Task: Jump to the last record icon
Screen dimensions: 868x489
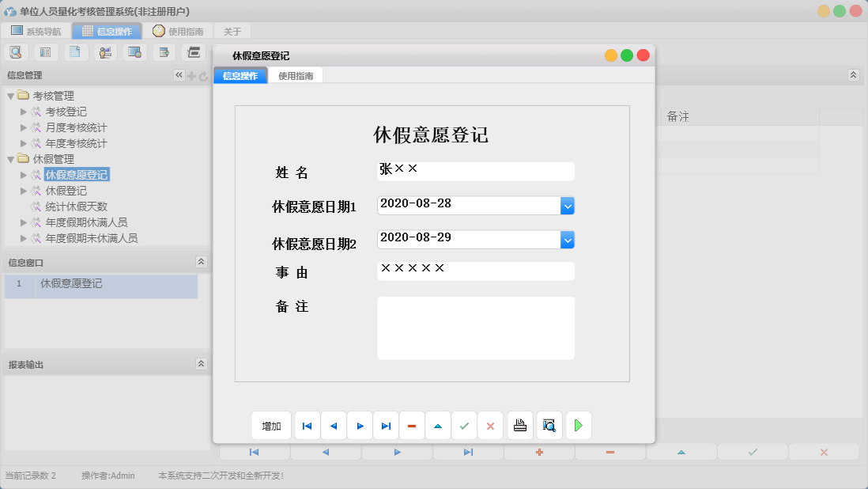Action: (x=386, y=425)
